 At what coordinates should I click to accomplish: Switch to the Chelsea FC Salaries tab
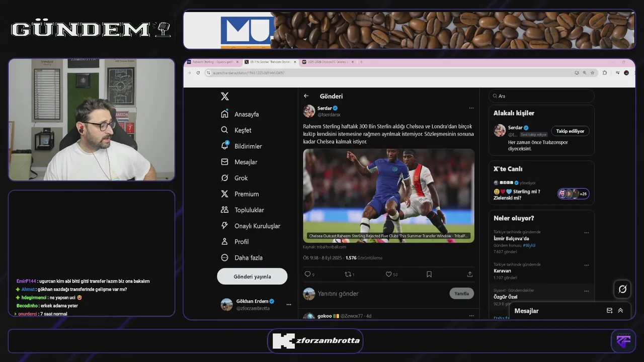tap(328, 62)
